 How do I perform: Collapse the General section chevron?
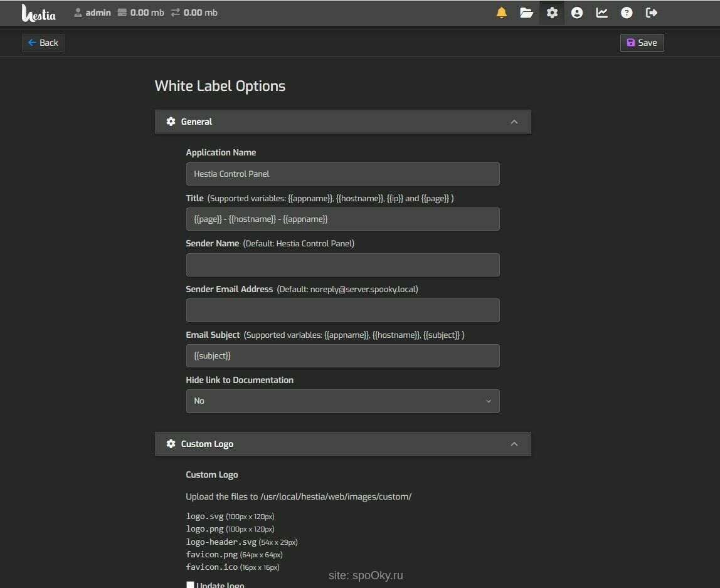514,122
